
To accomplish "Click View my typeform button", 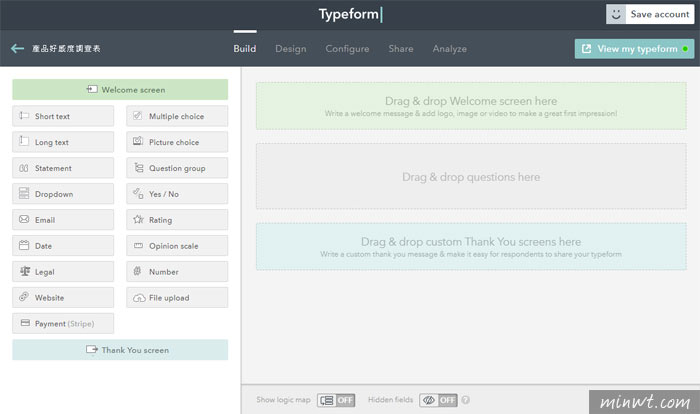I will click(634, 49).
